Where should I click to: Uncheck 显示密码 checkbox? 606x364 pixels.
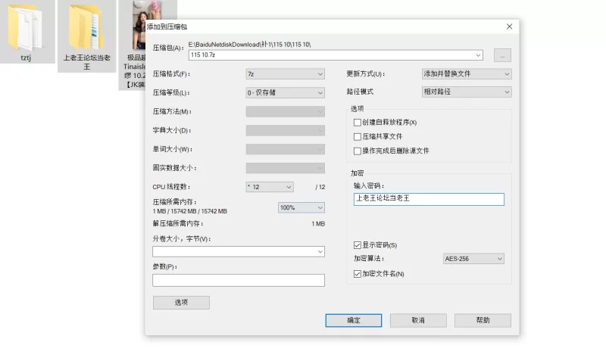(x=358, y=245)
